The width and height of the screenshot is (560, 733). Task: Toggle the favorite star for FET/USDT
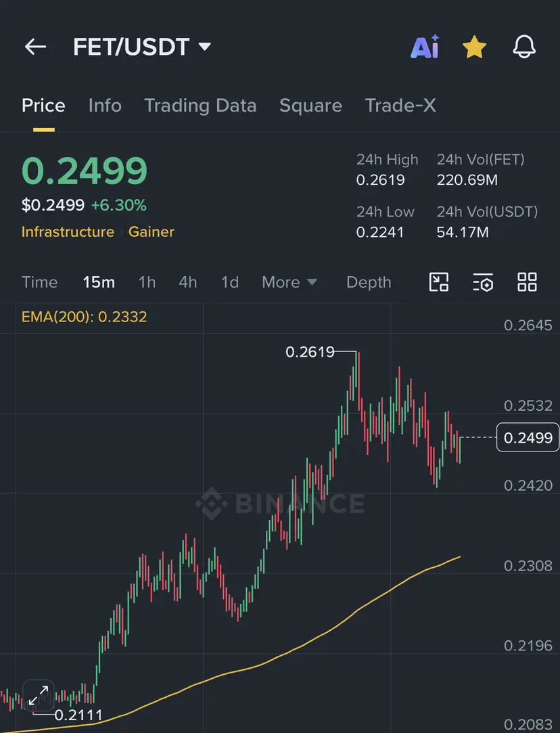(474, 47)
